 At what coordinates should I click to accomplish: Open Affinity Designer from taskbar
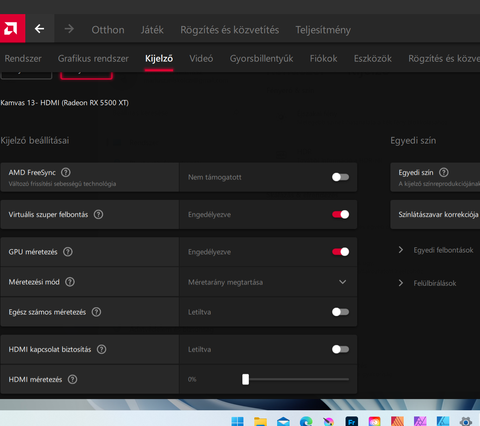pyautogui.click(x=443, y=421)
